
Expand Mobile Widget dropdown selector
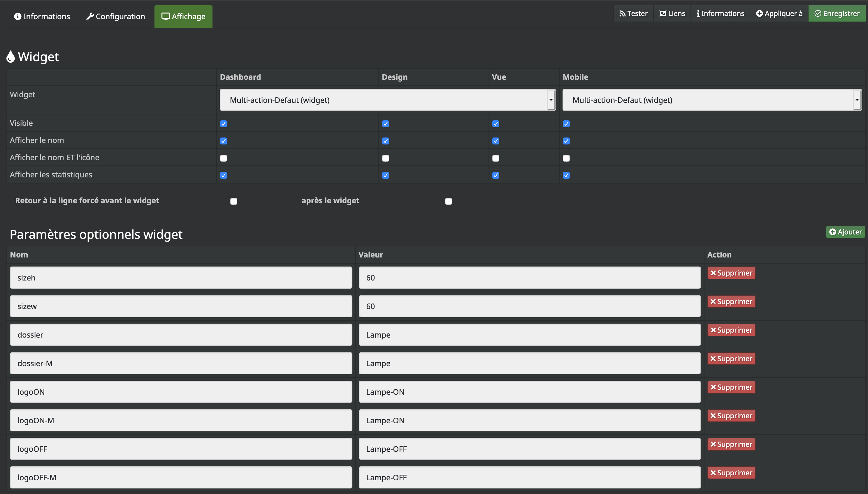pos(857,100)
